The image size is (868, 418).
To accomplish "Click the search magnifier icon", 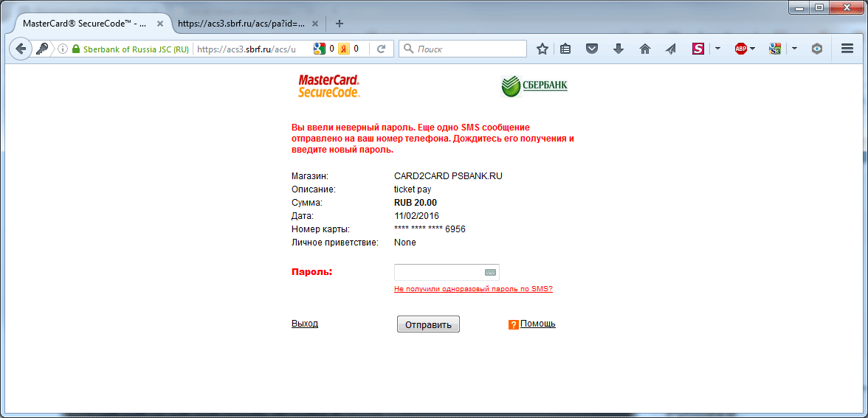I will 409,49.
